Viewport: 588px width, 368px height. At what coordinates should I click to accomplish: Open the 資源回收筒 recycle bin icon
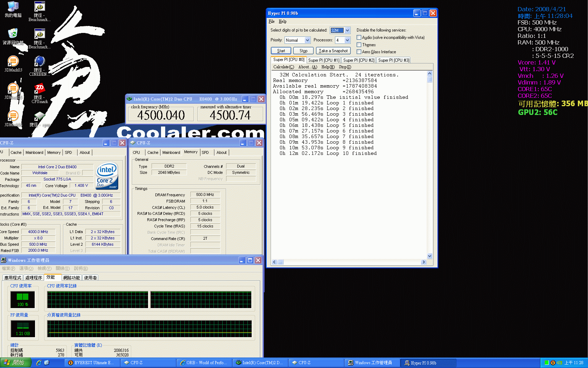pyautogui.click(x=13, y=36)
